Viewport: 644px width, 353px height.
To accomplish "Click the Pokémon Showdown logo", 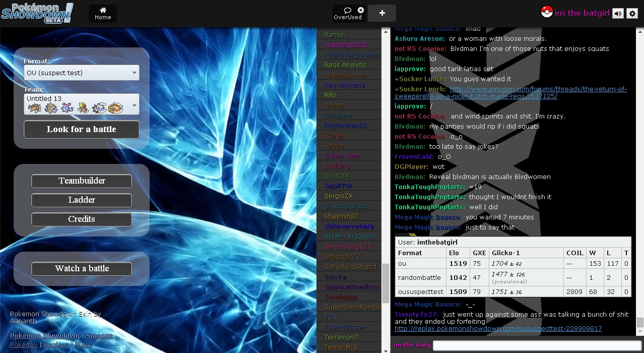I will pos(37,13).
